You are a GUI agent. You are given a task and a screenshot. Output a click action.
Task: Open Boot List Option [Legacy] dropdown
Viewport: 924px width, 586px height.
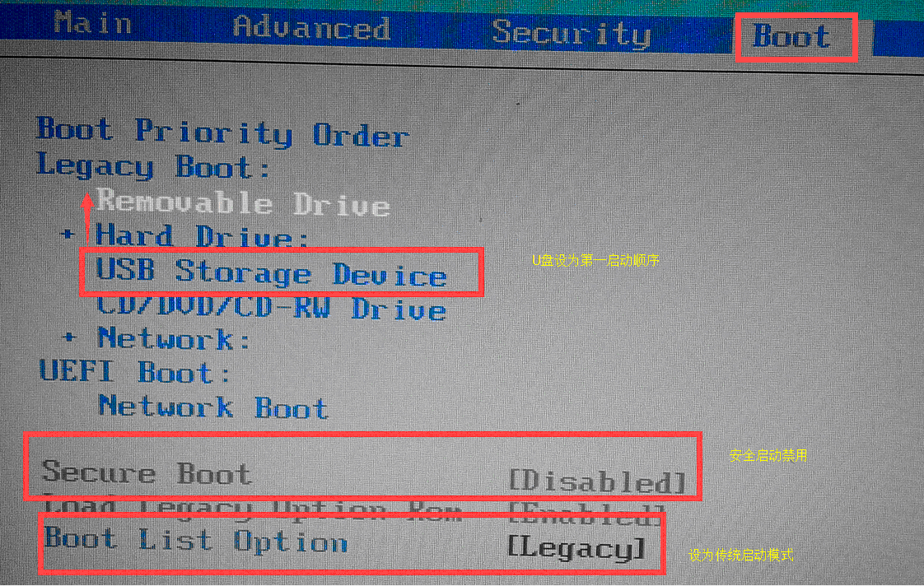(x=576, y=548)
